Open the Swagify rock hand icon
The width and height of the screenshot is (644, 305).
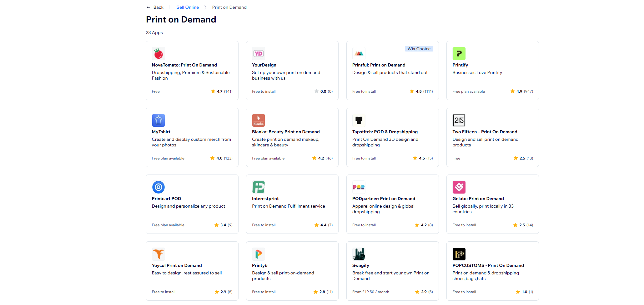[359, 254]
